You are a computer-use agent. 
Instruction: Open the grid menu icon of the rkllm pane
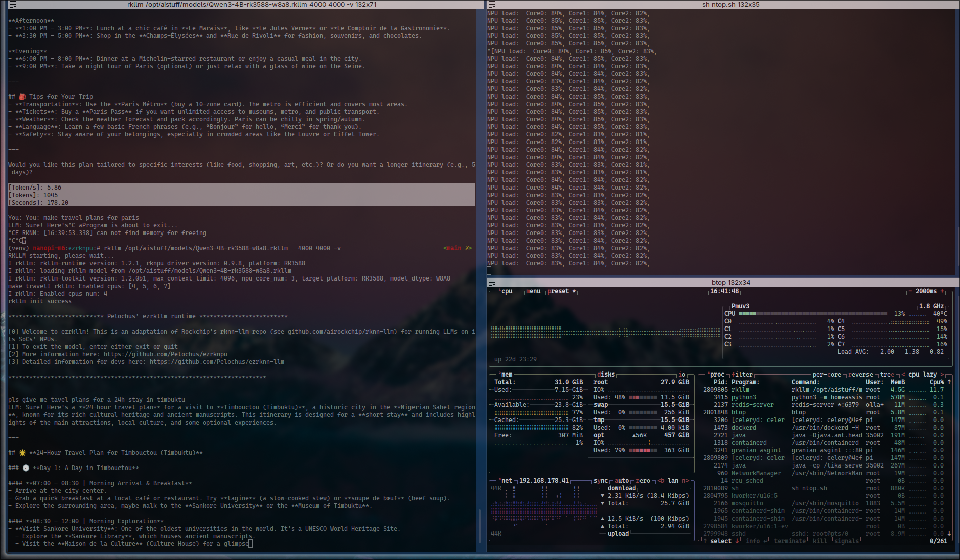[13, 4]
